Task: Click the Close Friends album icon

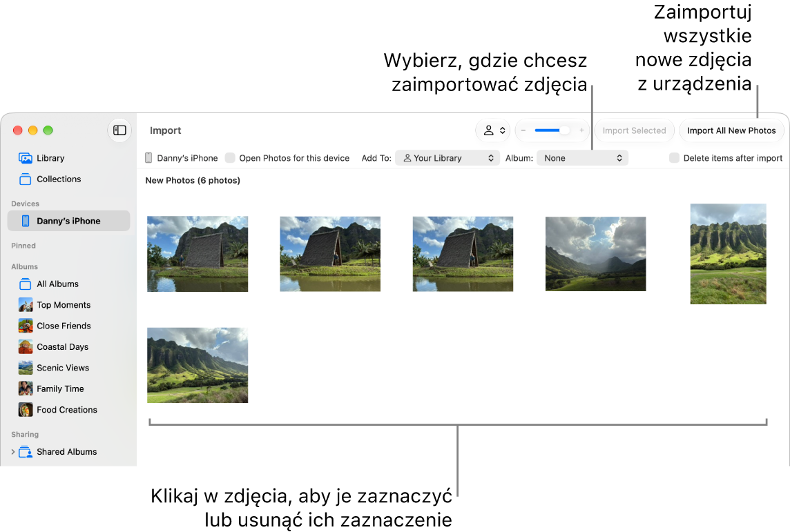Action: point(26,326)
